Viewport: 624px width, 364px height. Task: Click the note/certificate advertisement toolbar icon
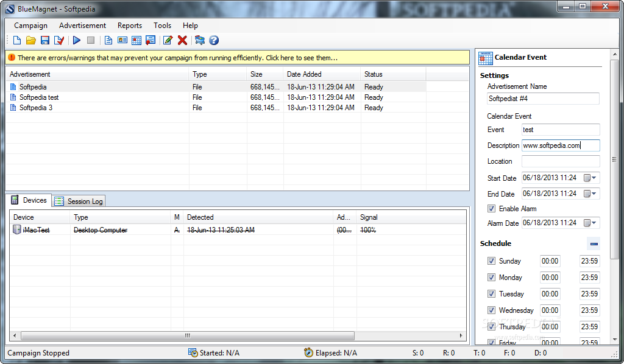[x=151, y=40]
